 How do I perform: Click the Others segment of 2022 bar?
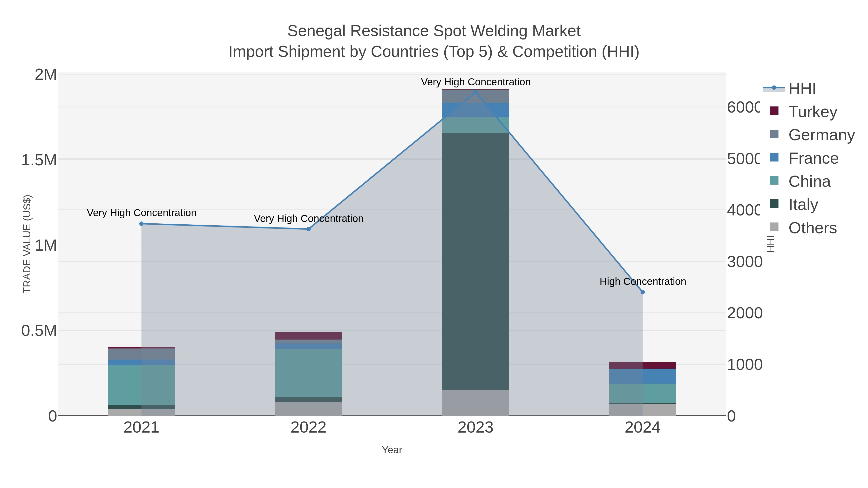pyautogui.click(x=308, y=408)
